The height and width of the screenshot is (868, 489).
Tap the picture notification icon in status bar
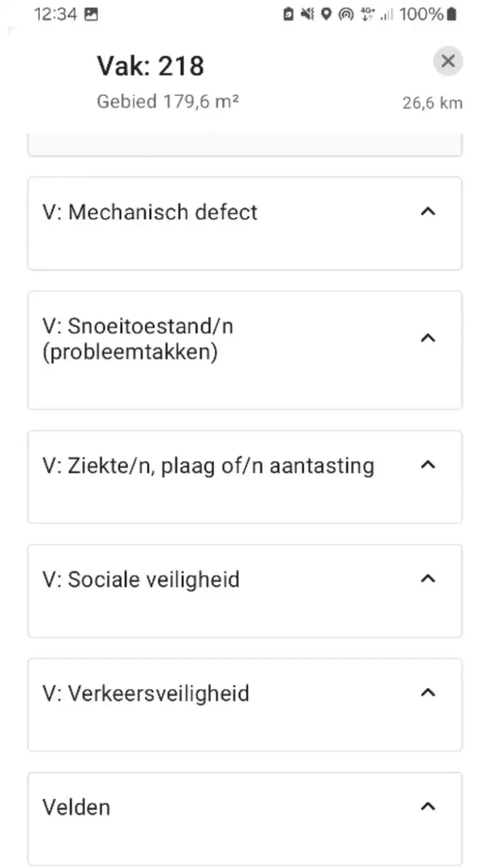(x=91, y=15)
